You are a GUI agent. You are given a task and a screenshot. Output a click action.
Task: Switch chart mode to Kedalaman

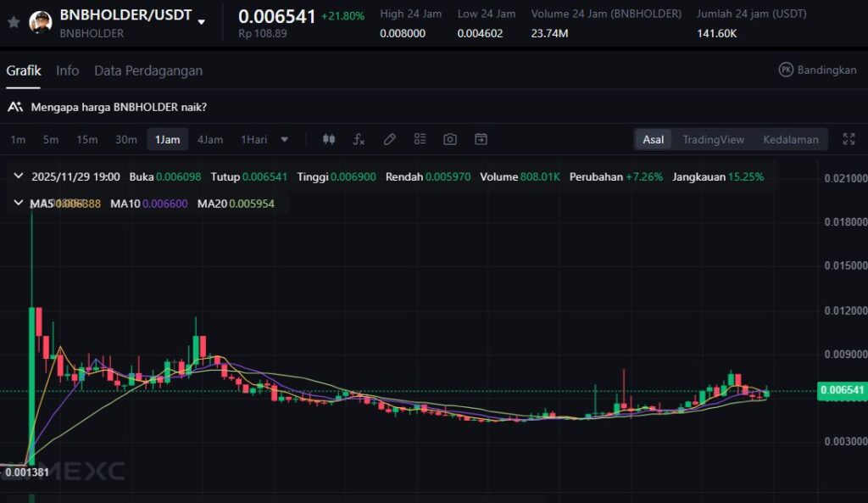pyautogui.click(x=790, y=139)
